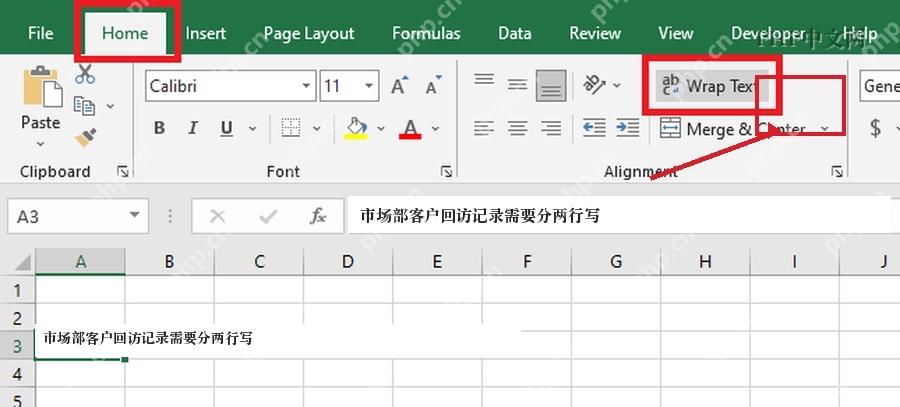
Task: Click Select All corner triangle
Action: (x=22, y=262)
